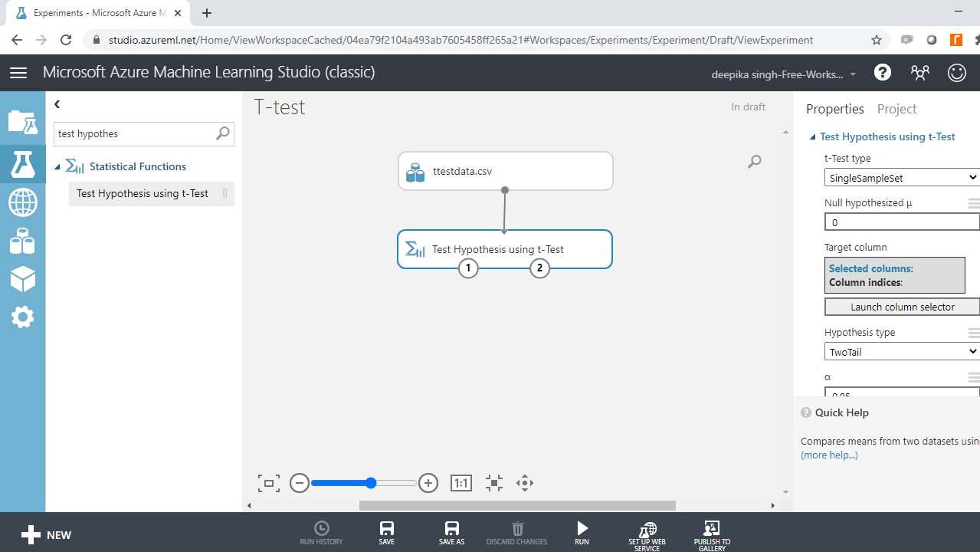
Task: Click the help question mark icon
Action: [883, 73]
